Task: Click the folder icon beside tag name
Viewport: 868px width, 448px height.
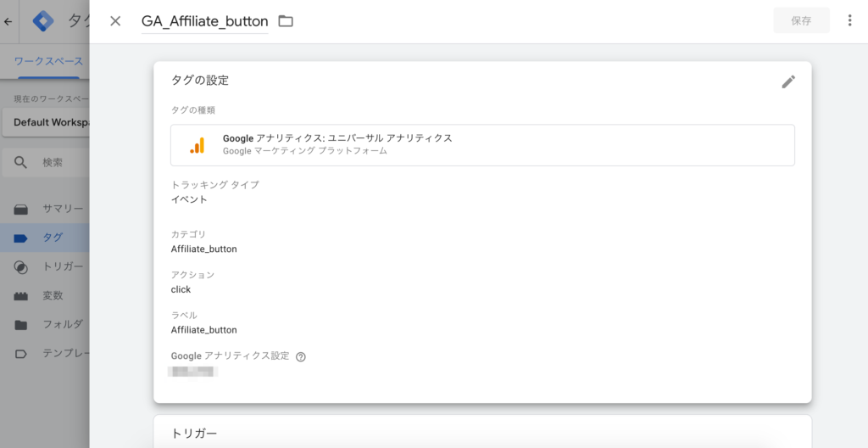Action: point(286,21)
